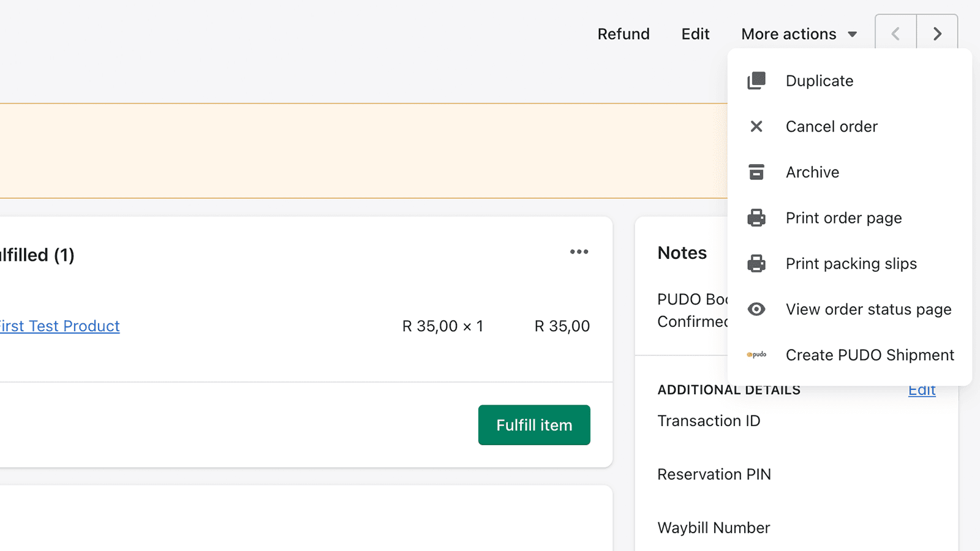
Task: Click the PUDO logo icon in the menu
Action: click(x=757, y=354)
